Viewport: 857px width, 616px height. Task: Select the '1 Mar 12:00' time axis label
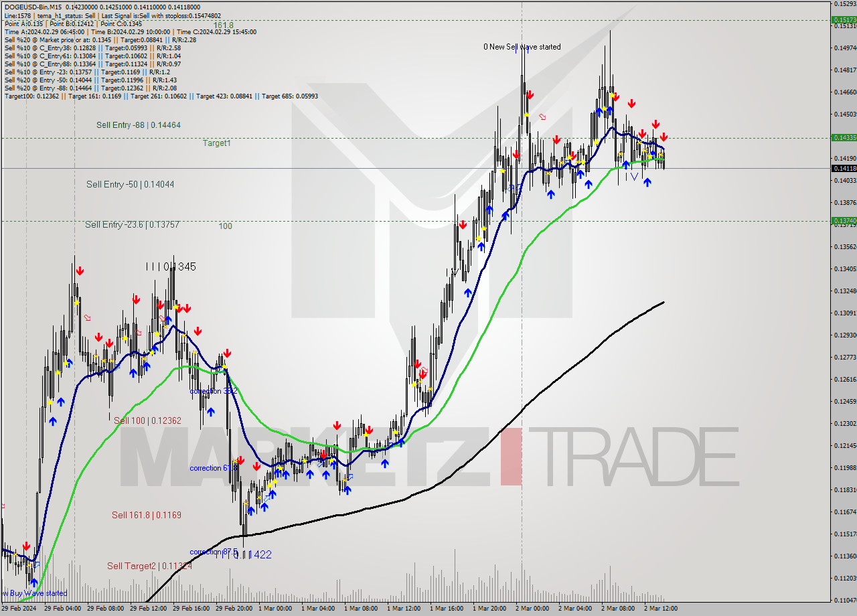pyautogui.click(x=403, y=609)
